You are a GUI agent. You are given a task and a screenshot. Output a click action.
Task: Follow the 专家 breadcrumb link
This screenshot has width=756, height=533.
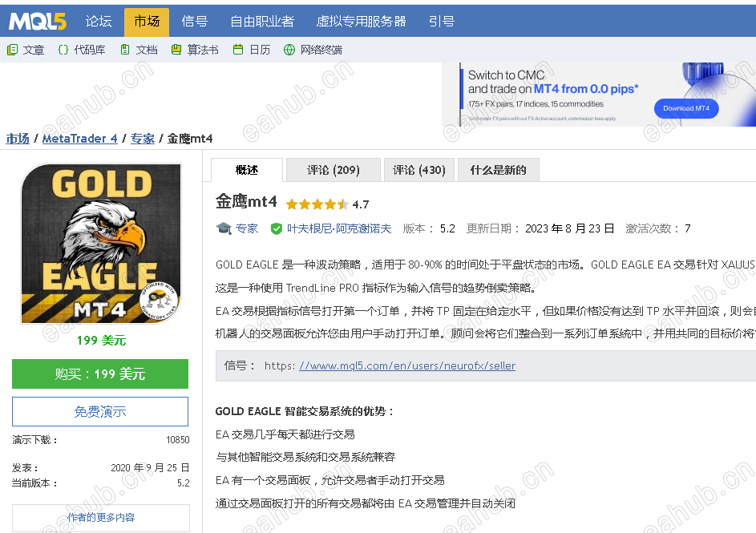coord(143,139)
